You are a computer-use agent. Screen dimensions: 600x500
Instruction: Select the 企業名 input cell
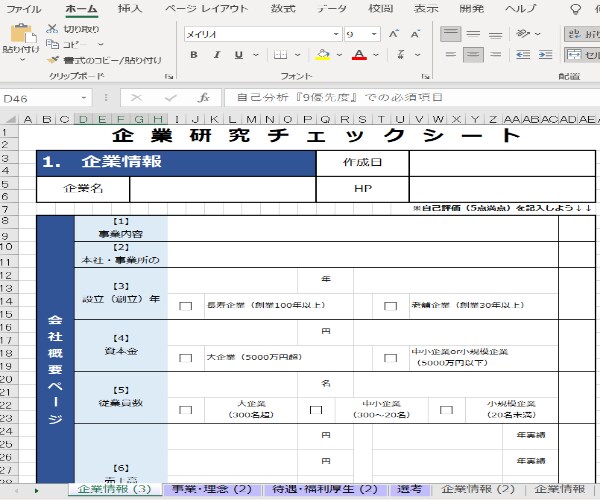pos(223,189)
